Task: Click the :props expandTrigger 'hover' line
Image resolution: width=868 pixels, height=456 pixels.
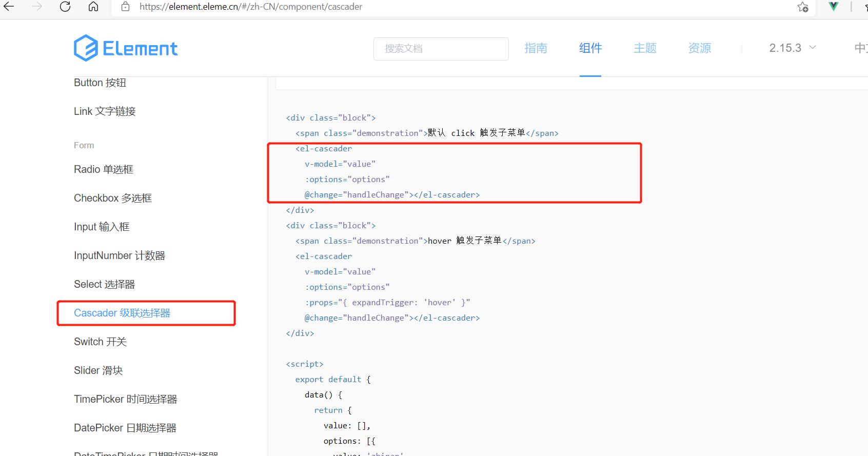Action: (x=387, y=303)
